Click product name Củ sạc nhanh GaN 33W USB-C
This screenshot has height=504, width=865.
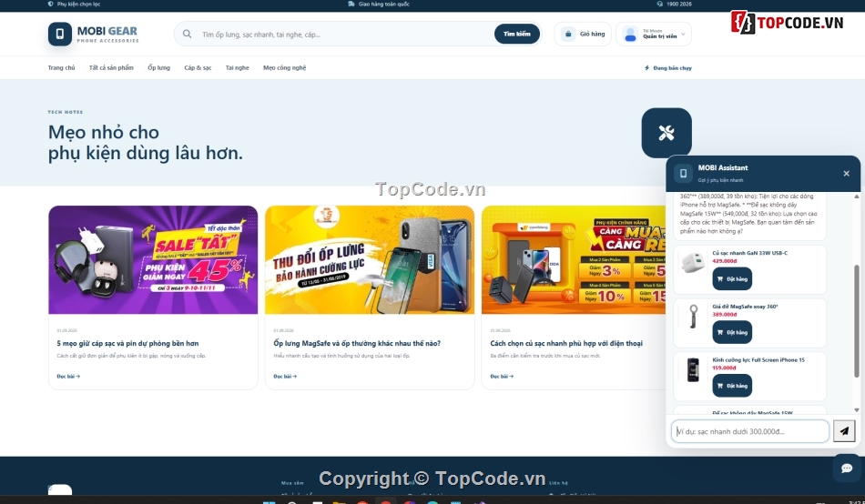click(x=749, y=253)
